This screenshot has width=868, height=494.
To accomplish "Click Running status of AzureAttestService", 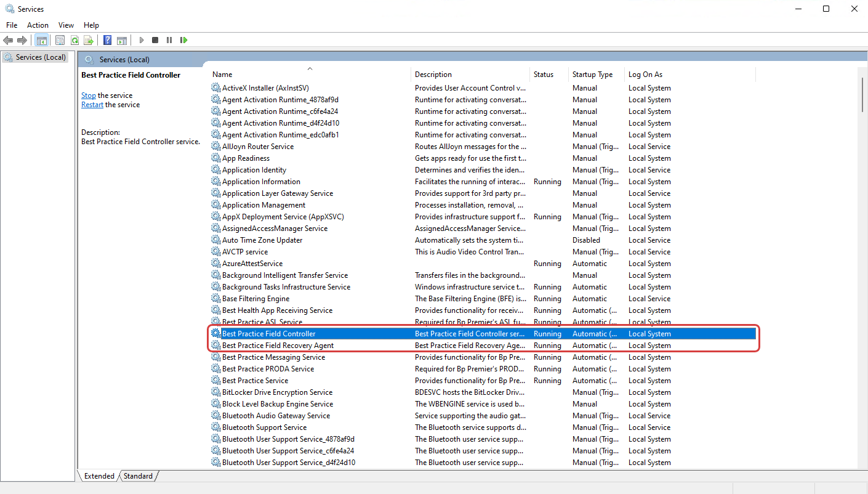I will tap(547, 264).
